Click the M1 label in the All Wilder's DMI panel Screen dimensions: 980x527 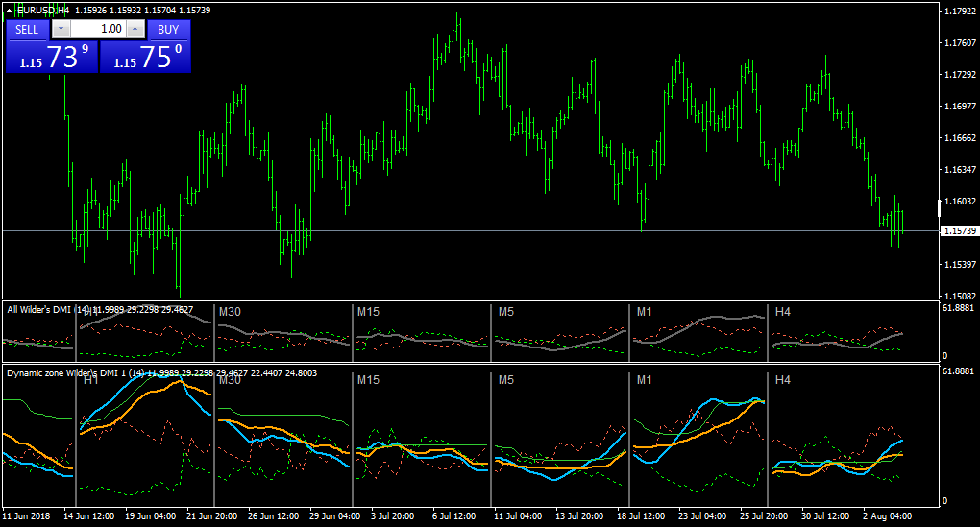pos(645,312)
